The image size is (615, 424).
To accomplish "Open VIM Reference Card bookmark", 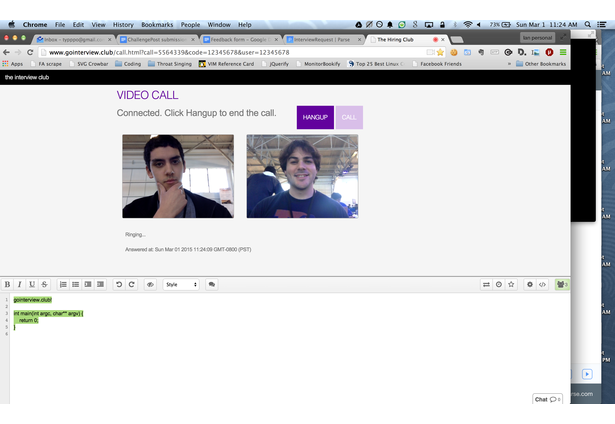I will click(226, 64).
